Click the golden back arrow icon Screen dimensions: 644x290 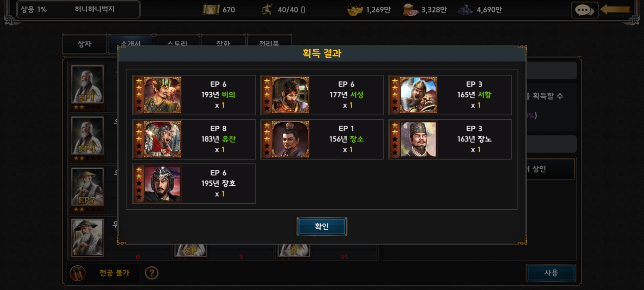pyautogui.click(x=615, y=10)
